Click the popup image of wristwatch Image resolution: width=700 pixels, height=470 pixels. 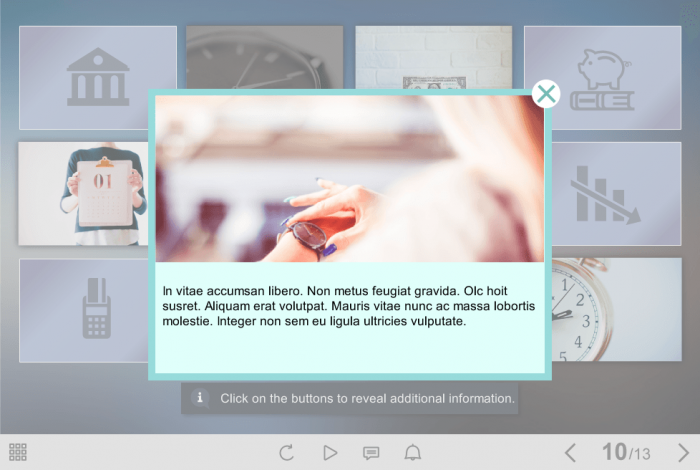tap(349, 179)
